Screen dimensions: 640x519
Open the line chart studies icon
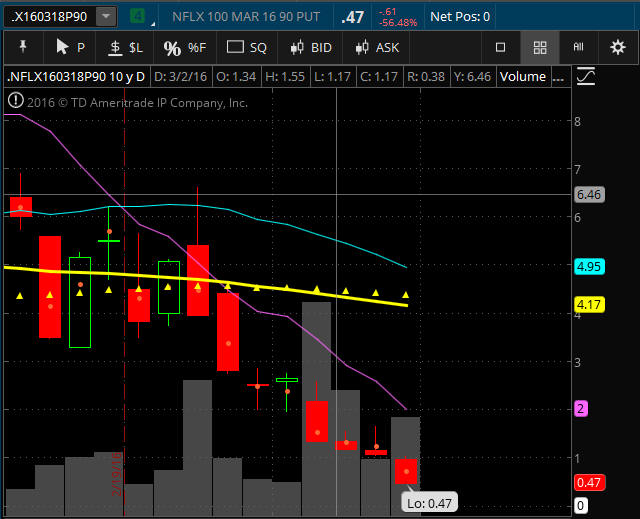[x=586, y=76]
